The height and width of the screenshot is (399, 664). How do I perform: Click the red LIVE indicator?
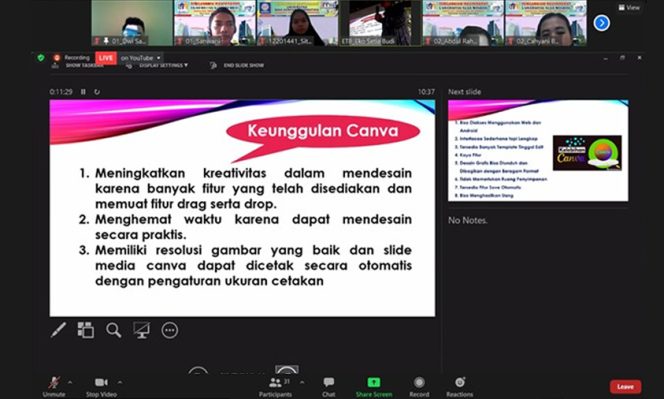point(106,58)
